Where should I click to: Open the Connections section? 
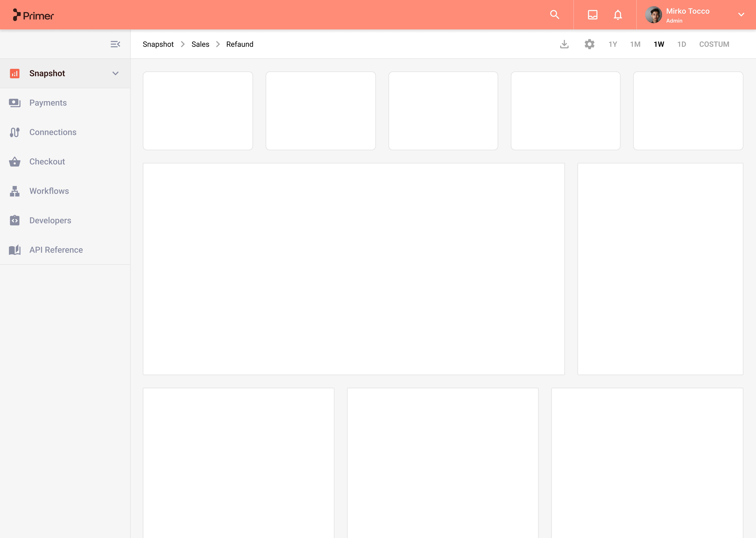65,132
